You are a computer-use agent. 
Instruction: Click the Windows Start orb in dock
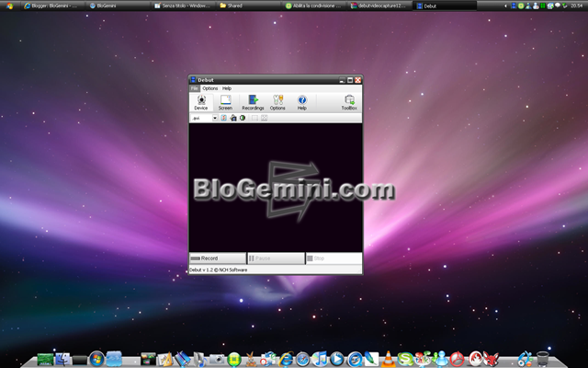click(96, 358)
